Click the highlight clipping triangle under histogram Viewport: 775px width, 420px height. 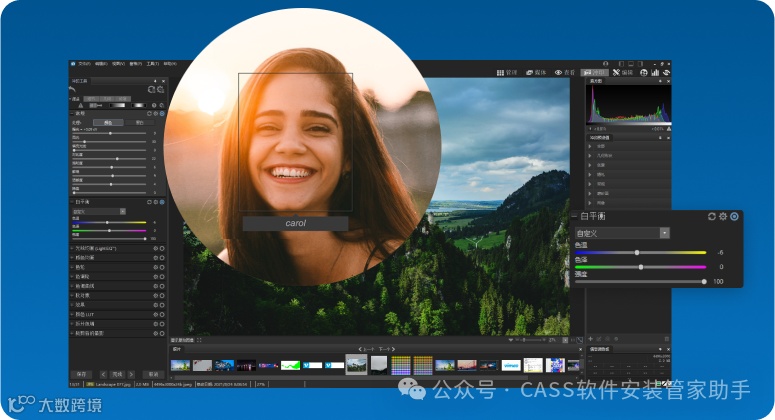pyautogui.click(x=670, y=129)
